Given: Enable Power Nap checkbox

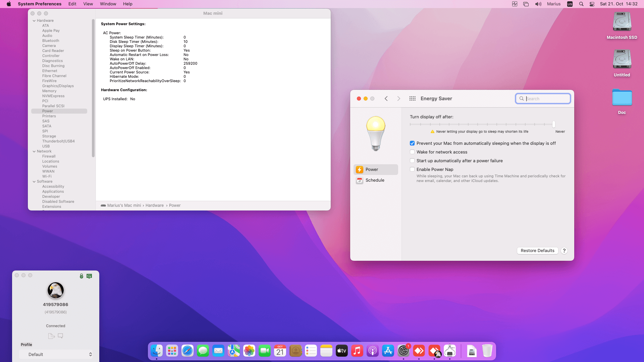Looking at the screenshot, I should [412, 170].
